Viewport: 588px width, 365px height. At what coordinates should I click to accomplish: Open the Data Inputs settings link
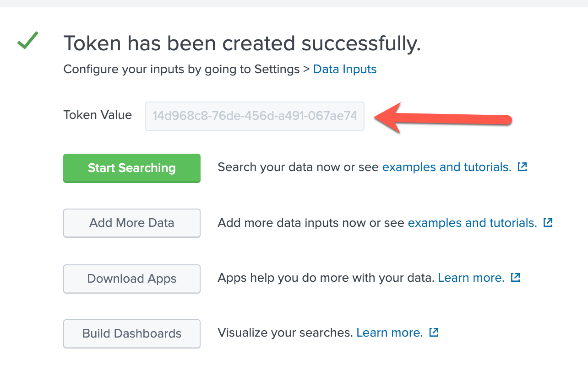tap(344, 70)
